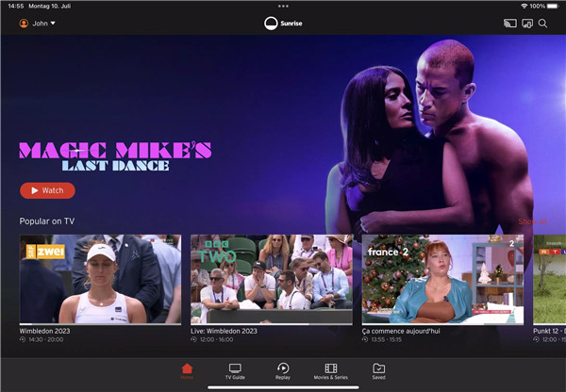The image size is (566, 392).
Task: Open Movies & Series section
Action: click(331, 370)
